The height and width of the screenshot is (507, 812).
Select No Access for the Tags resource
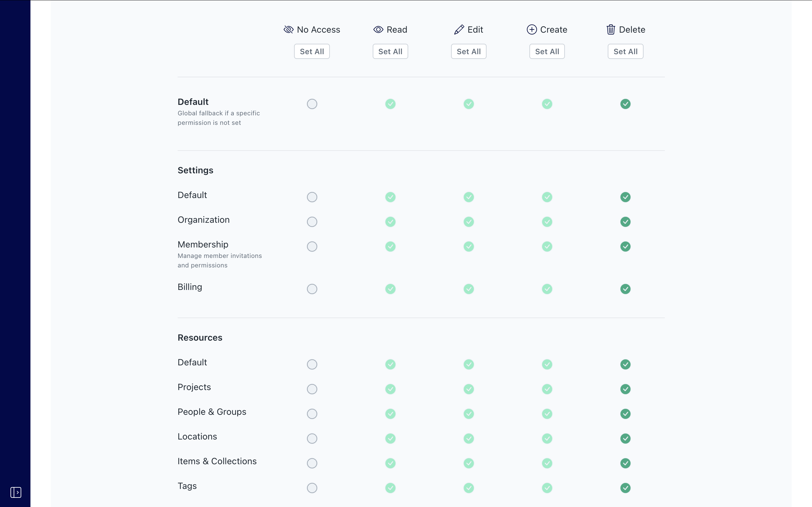312,488
